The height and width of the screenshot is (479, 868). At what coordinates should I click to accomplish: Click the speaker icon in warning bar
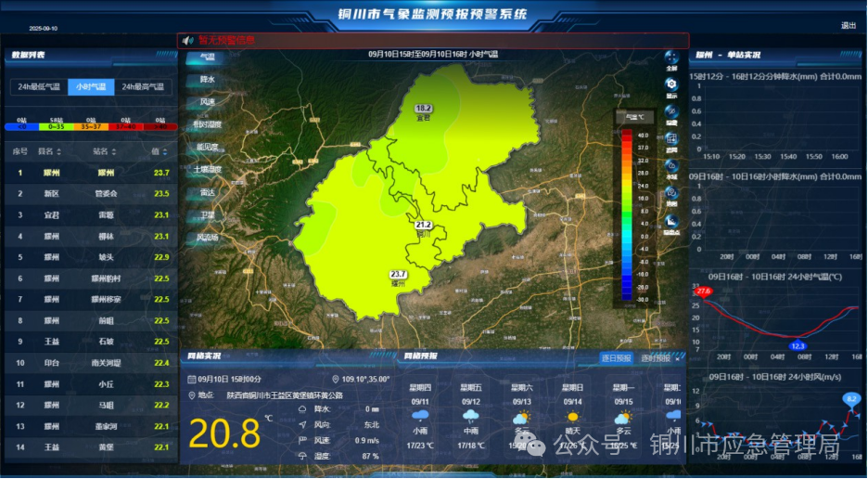(x=187, y=41)
